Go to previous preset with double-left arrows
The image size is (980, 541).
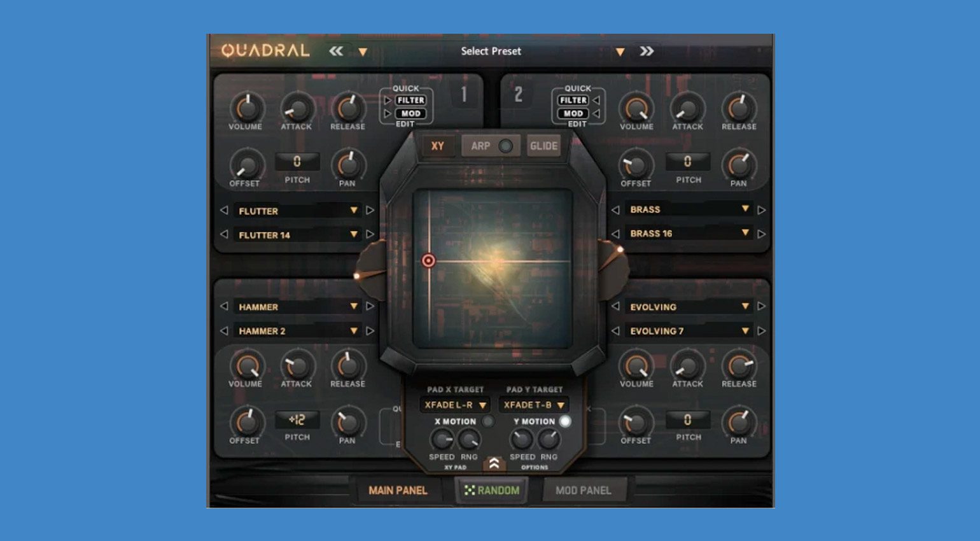[336, 51]
